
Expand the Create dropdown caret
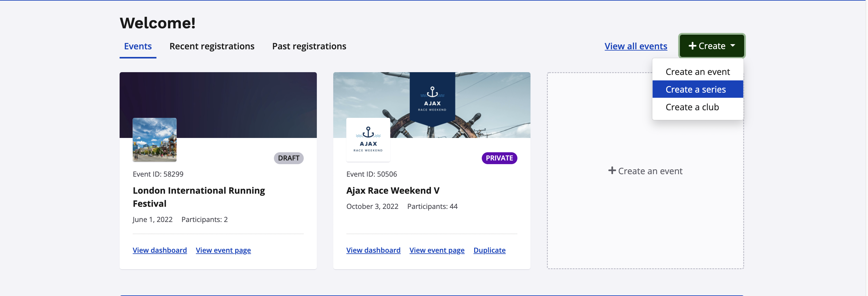tap(733, 45)
